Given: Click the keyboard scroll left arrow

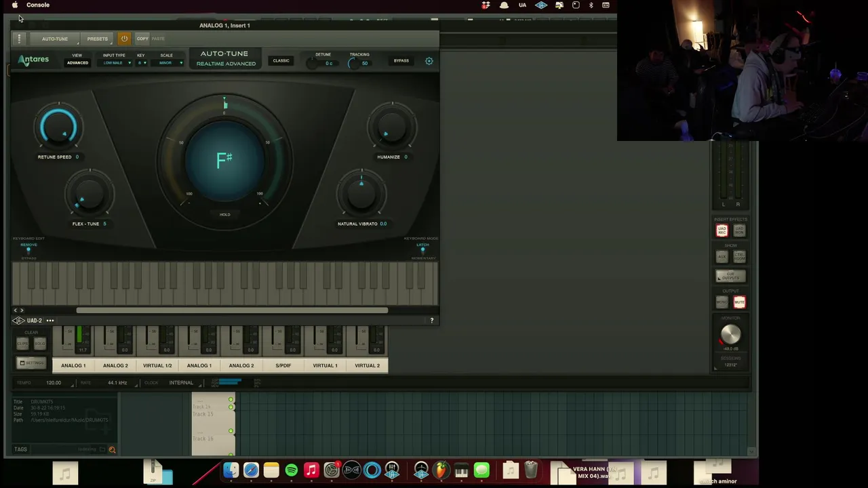Looking at the screenshot, I should (x=16, y=310).
